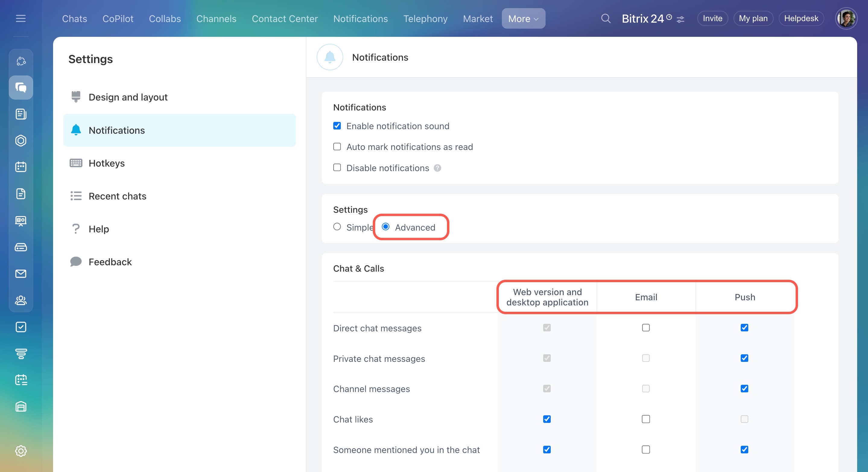
Task: Click the help question mark beside Disable notifications
Action: point(437,168)
